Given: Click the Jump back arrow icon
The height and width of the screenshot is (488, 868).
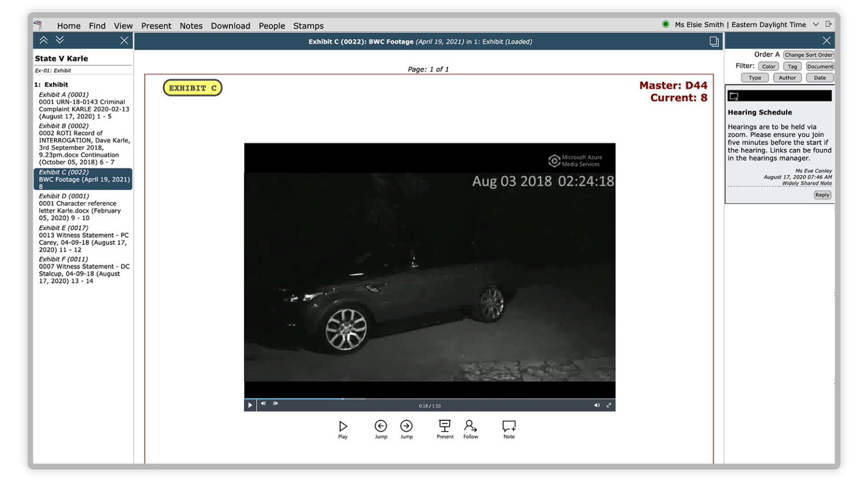Looking at the screenshot, I should [381, 426].
